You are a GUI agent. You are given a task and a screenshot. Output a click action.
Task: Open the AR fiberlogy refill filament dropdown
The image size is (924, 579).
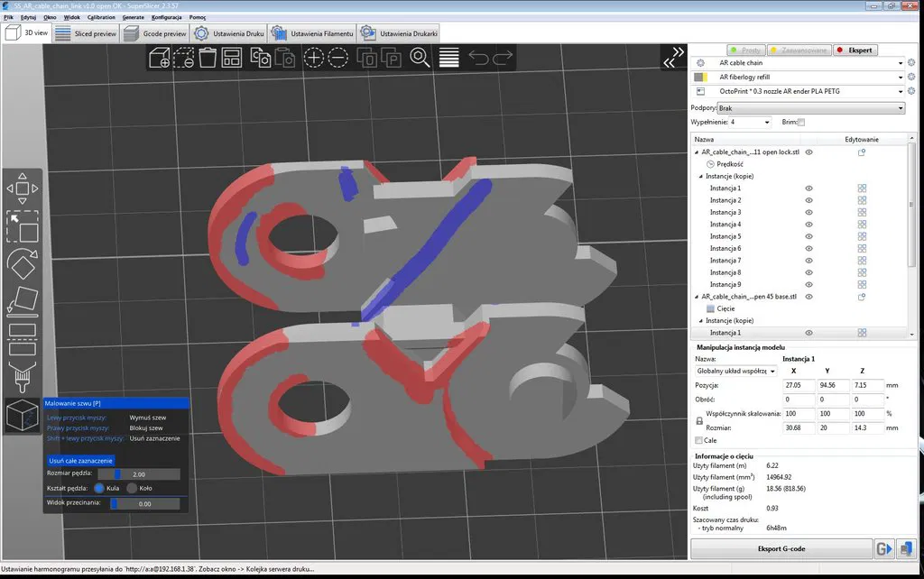(901, 78)
